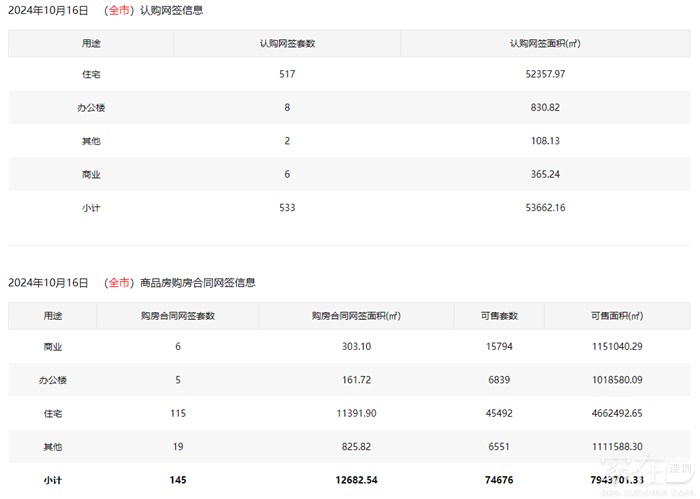700x499 pixels.
Task: Select the 可售面积(㎡) column header
Action: 616,316
